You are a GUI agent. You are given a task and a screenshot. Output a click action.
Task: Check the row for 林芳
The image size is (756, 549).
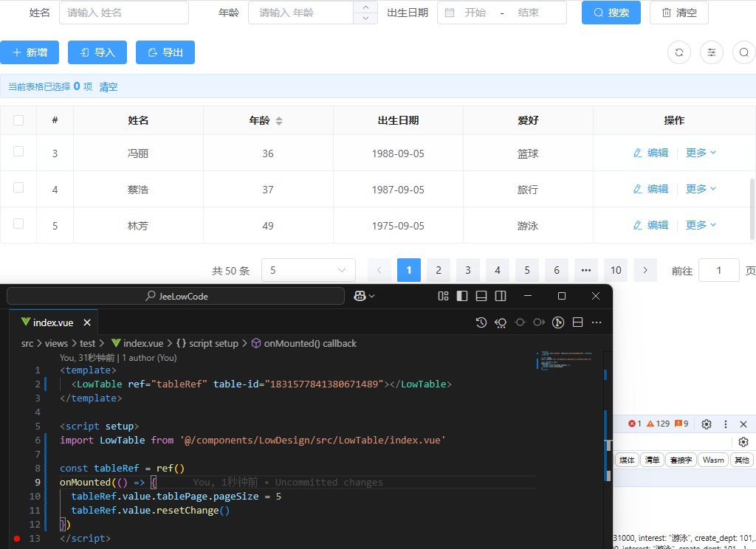click(x=18, y=224)
